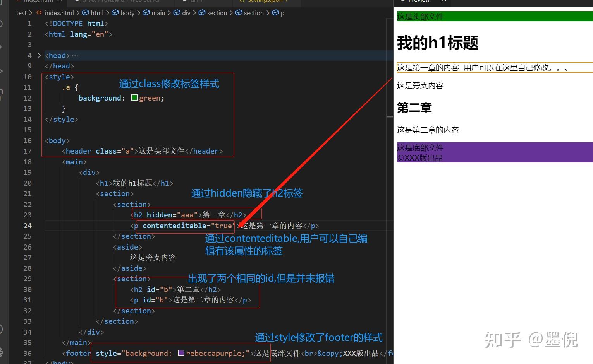Open the div breadcrumb item
This screenshot has width=593, height=364.
(182, 13)
